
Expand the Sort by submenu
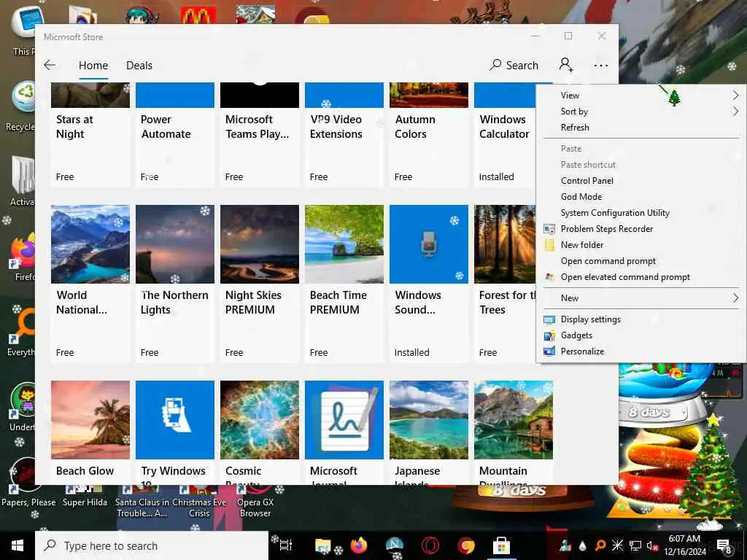coord(641,112)
